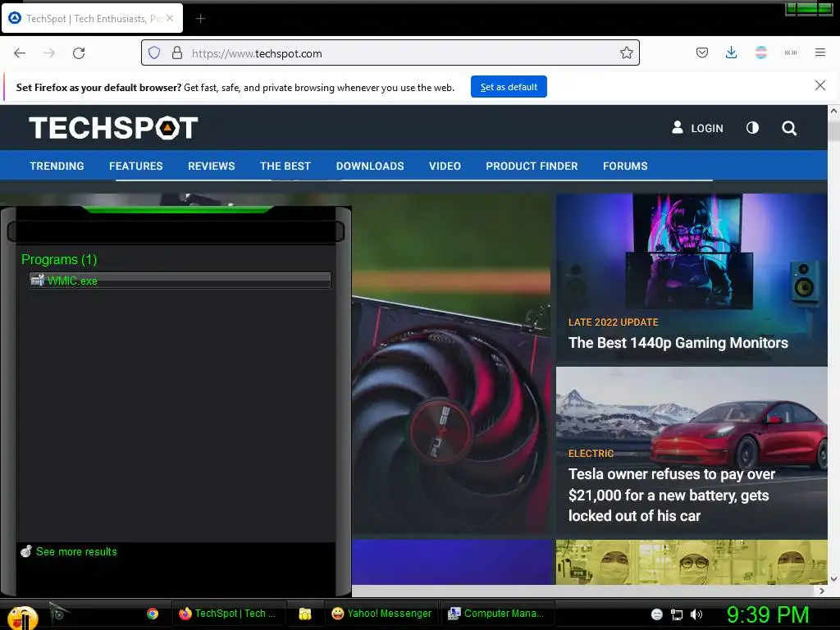Click the Programs (1) heading

click(x=59, y=260)
